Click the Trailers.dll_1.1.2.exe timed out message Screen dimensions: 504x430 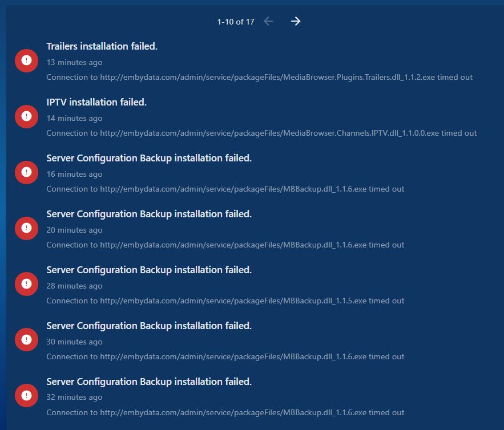[x=259, y=77]
